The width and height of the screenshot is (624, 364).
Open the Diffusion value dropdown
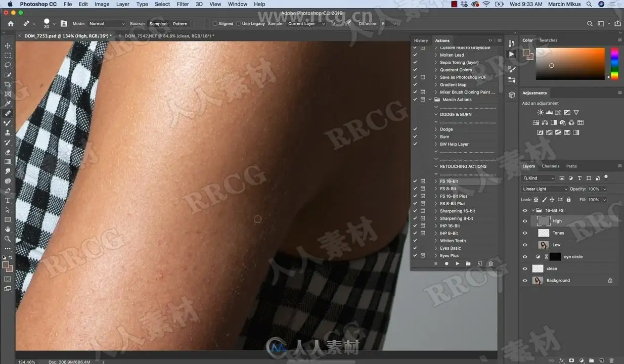click(395, 24)
